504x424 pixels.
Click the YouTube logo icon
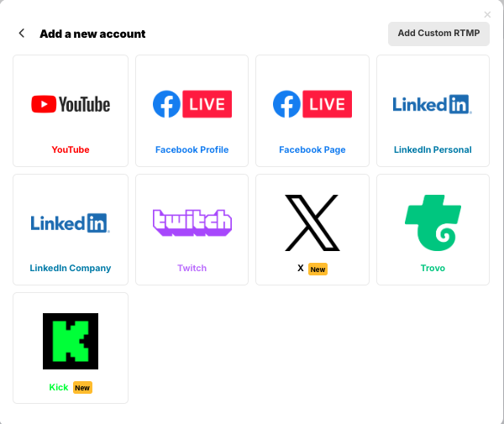pos(71,104)
